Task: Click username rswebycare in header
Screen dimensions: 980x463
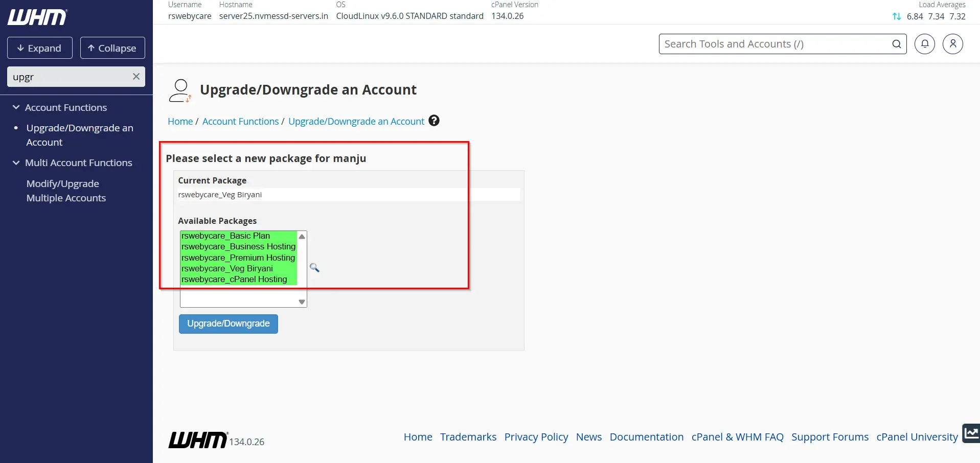Action: (190, 16)
